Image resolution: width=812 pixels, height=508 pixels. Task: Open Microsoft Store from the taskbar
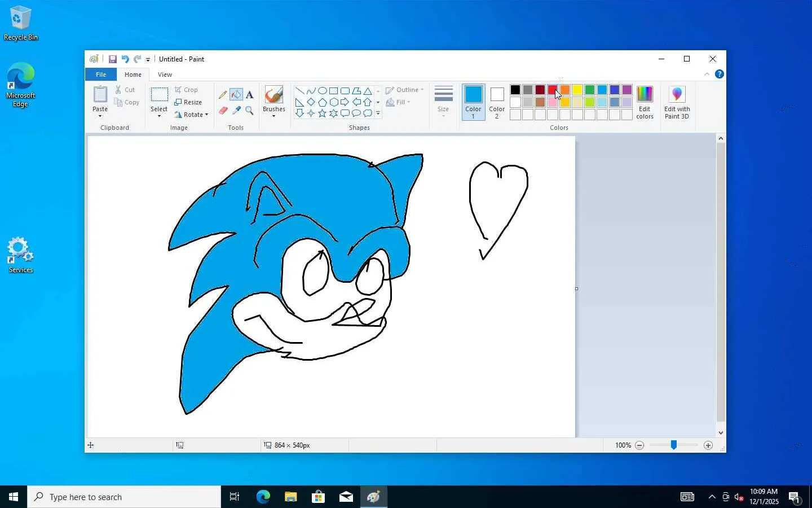click(x=318, y=497)
